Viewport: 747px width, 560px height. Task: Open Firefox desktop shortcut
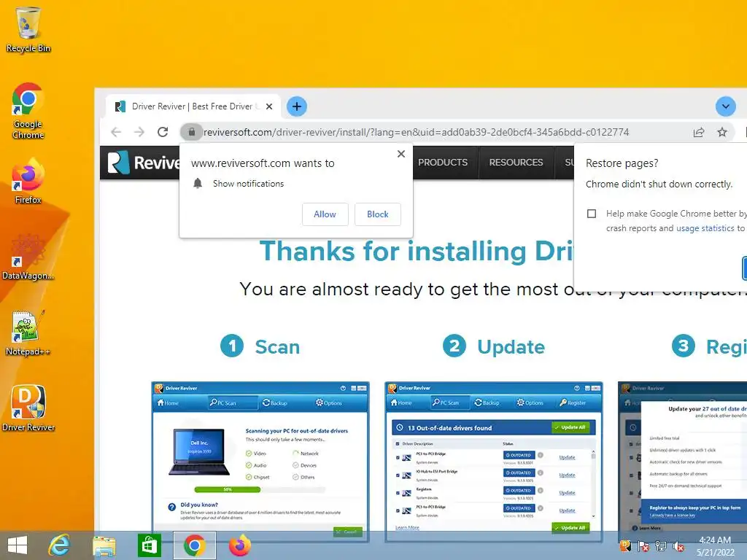tap(28, 181)
